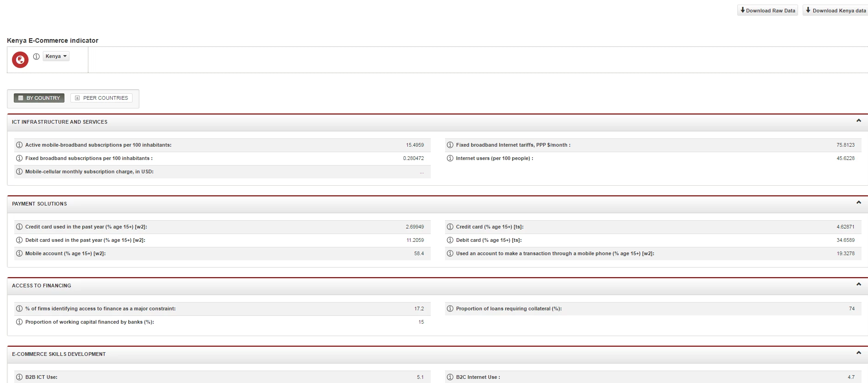Open info icon beside Kenya dropdown

click(x=36, y=56)
